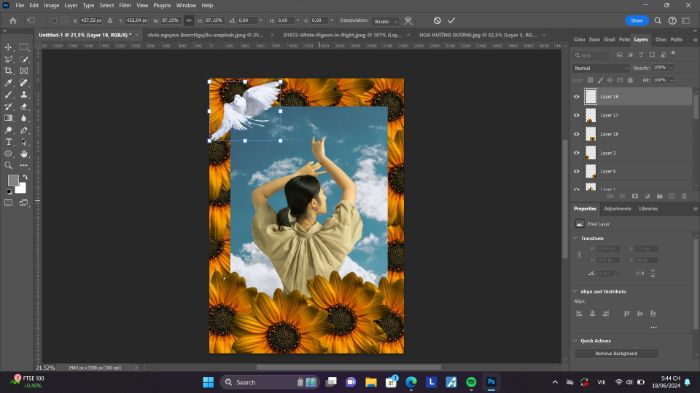Image resolution: width=700 pixels, height=393 pixels.
Task: Hide Layer 17 with its eye icon
Action: [x=577, y=115]
